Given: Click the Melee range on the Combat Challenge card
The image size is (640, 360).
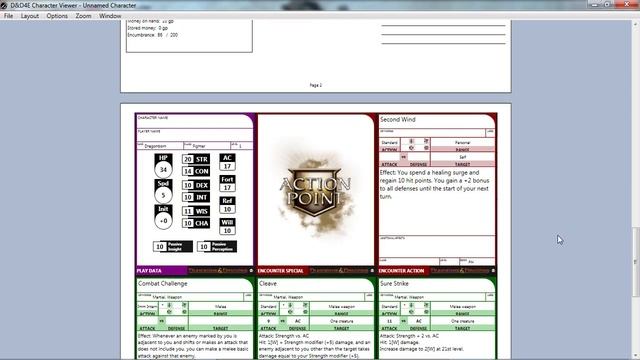Looking at the screenshot, I should pyautogui.click(x=220, y=306).
